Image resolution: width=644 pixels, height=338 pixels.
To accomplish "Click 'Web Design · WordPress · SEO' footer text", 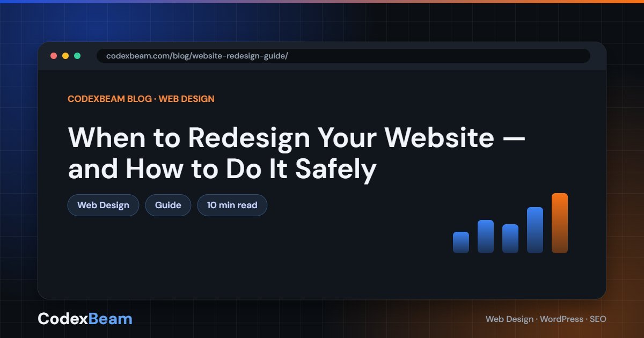I will click(x=546, y=319).
